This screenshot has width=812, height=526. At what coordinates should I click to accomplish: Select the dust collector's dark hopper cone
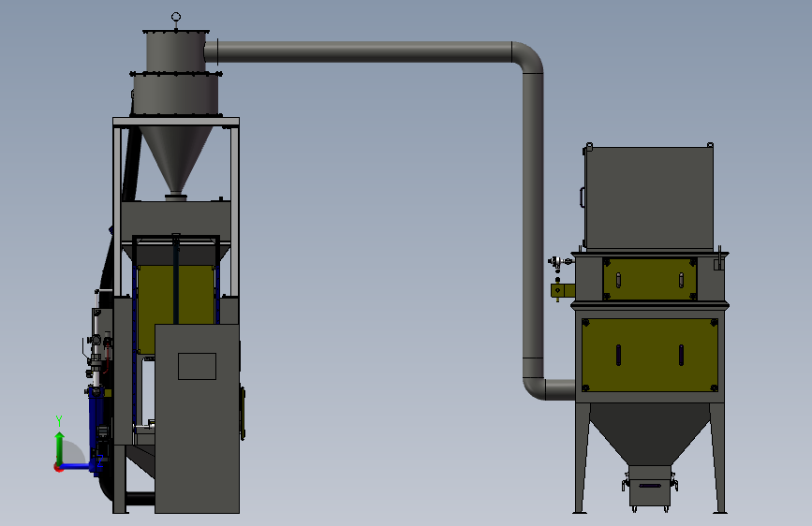click(650, 434)
